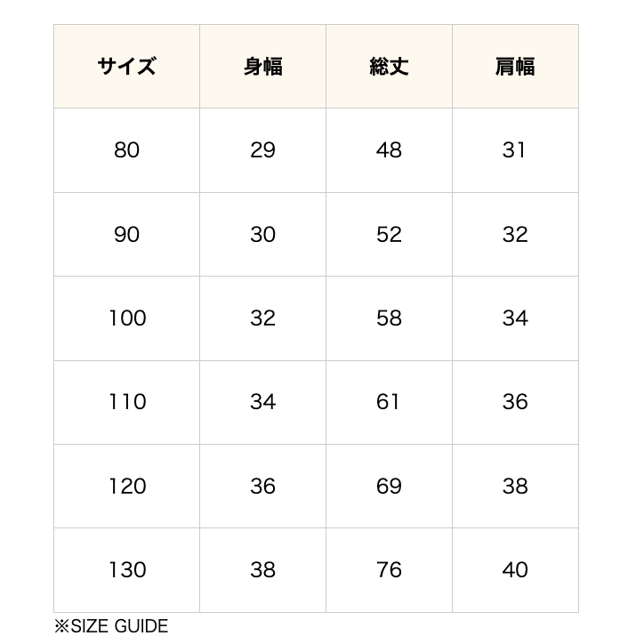Select the size 120 row label
The height and width of the screenshot is (644, 644).
[126, 487]
